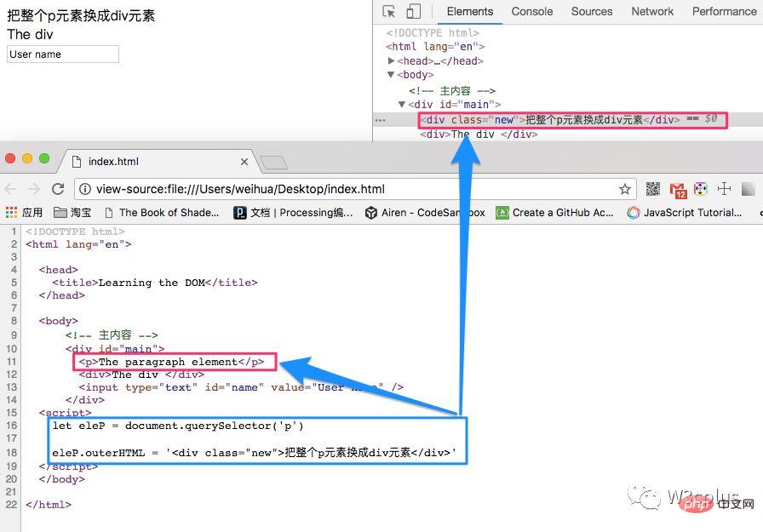Activate the inspect element picker icon
763x532 pixels.
[x=389, y=11]
